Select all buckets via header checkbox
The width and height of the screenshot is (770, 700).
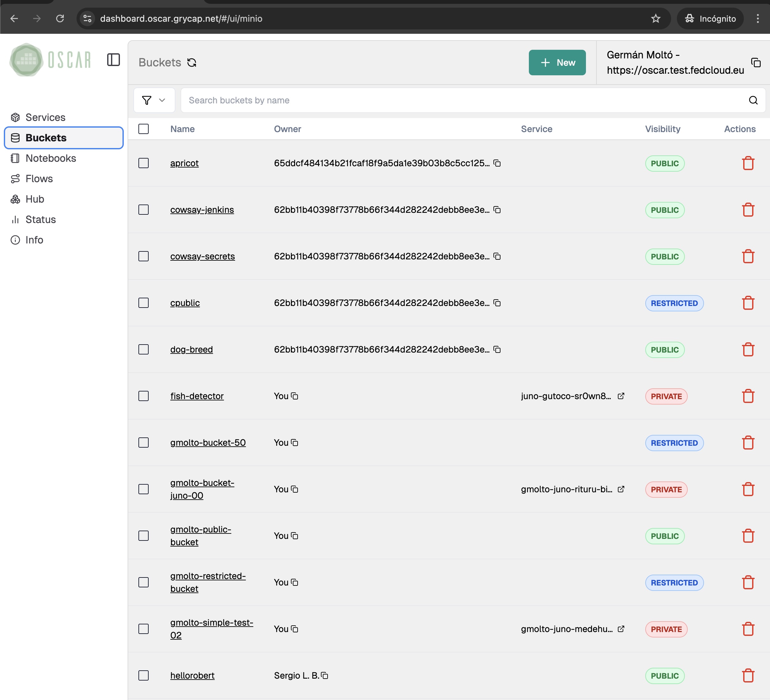click(144, 129)
